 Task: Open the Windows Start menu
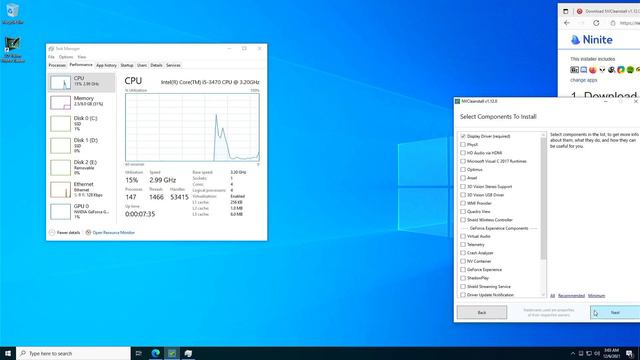8,353
